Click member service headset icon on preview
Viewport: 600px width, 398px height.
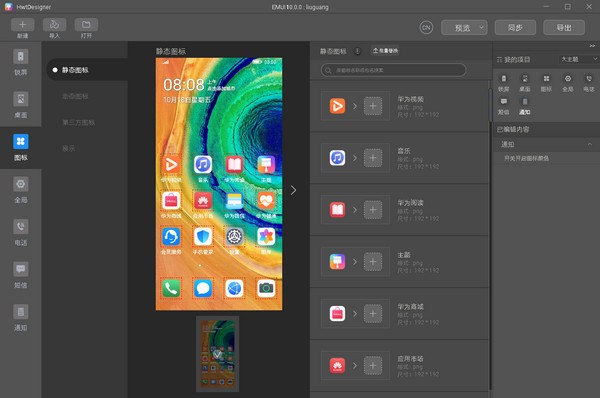click(171, 237)
